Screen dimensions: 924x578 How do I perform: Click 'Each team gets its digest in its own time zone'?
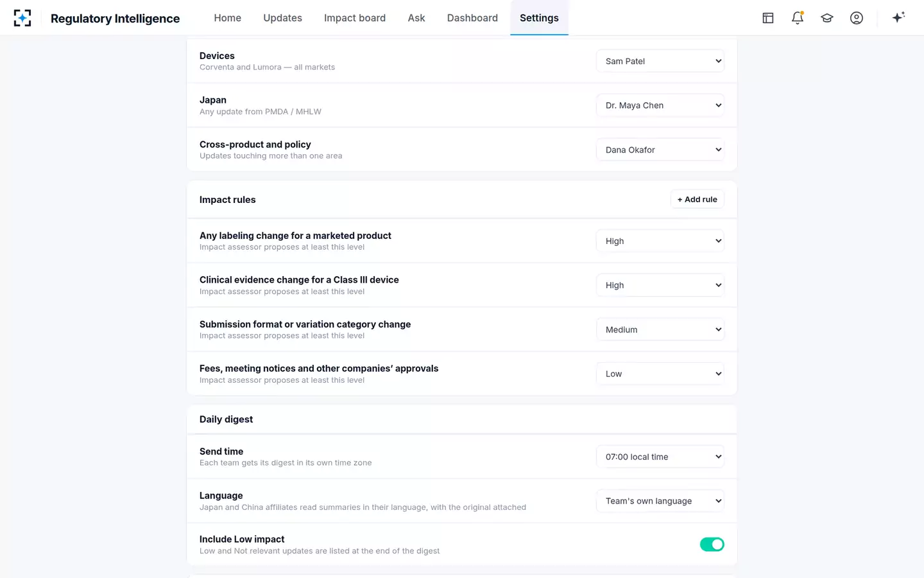click(286, 462)
